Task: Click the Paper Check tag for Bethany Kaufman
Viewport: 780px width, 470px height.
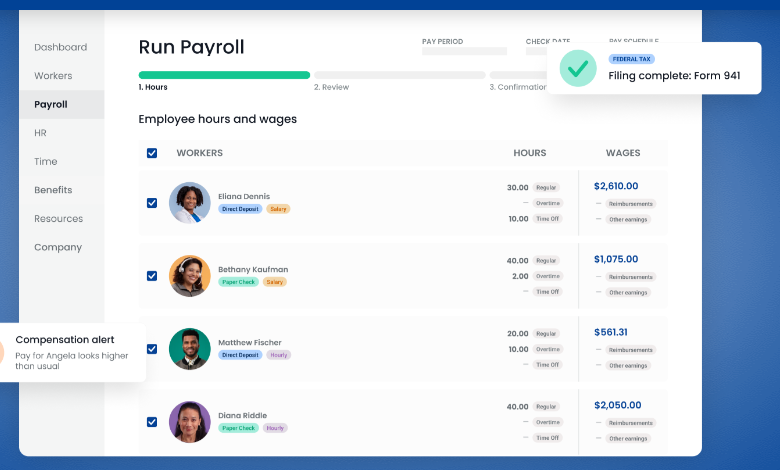Action: coord(238,282)
